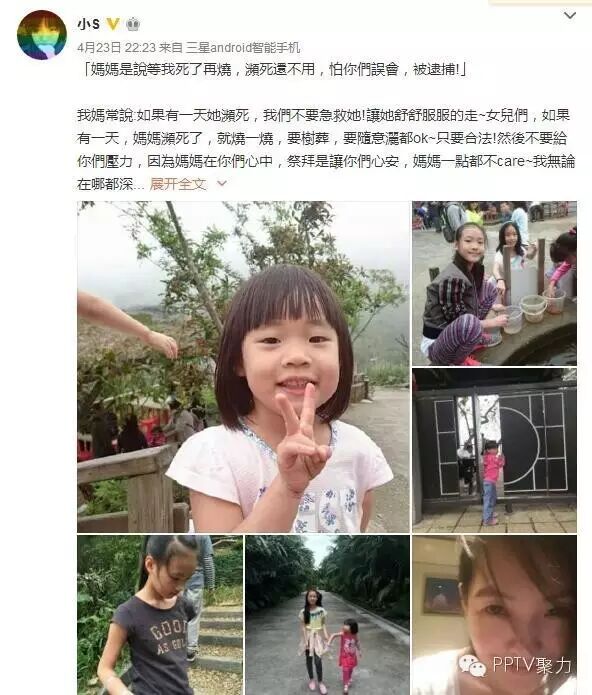Open large photo of girl making peace sign
Screen dimensions: 592x695
coord(243,367)
